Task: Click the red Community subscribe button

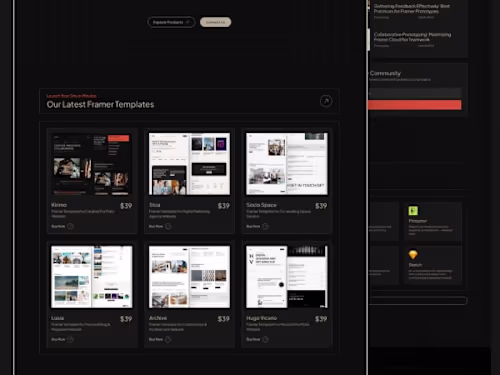Action: coord(415,105)
